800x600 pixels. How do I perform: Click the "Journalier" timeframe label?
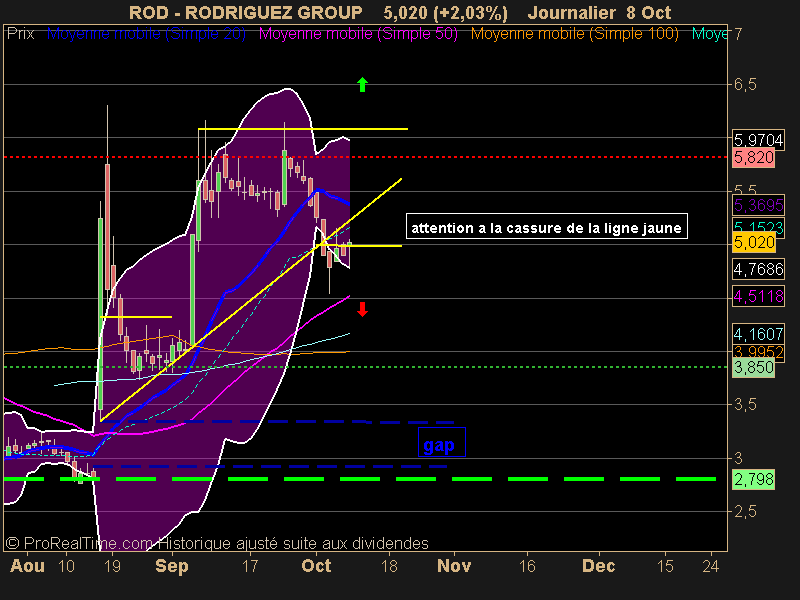(x=571, y=12)
